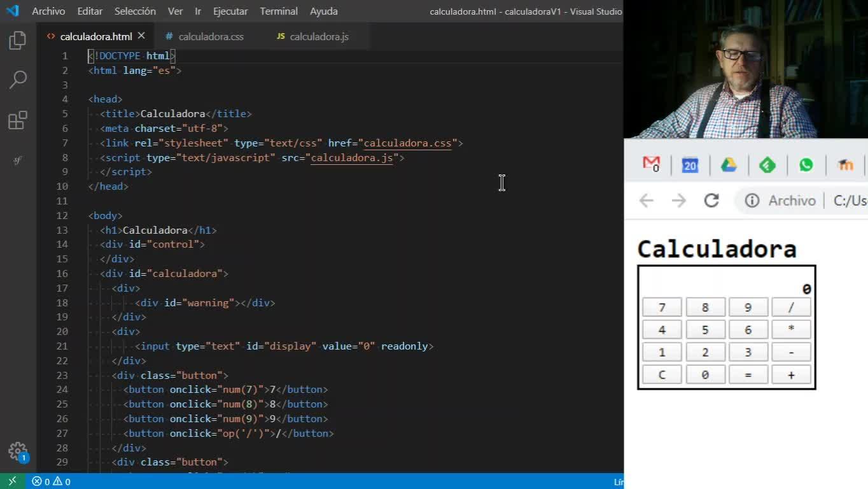Open the Google Drive bookmark in the browser
Screen dimensions: 868x489
(x=729, y=165)
